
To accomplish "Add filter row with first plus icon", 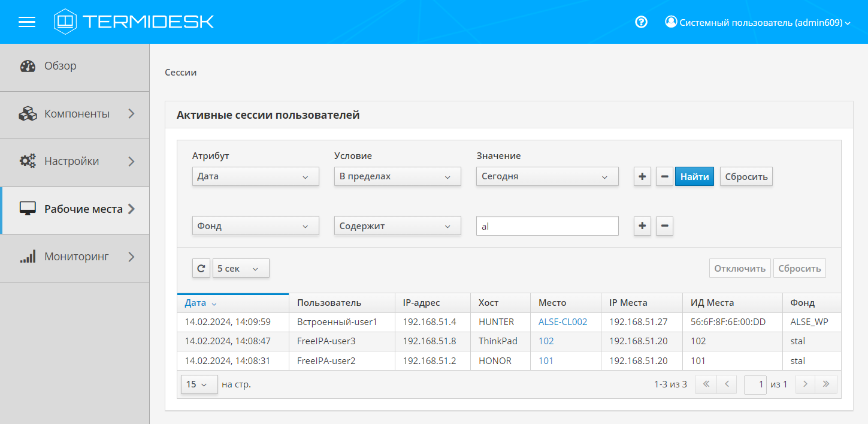I will point(642,177).
